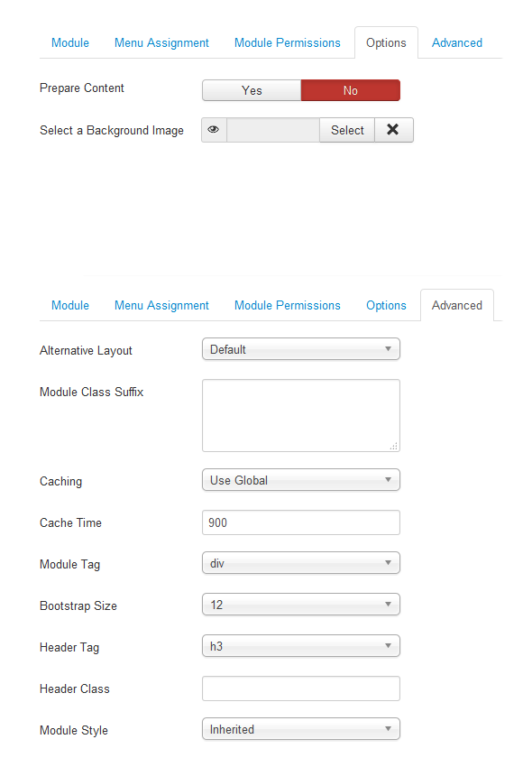Go to top Module Permissions tab
The height and width of the screenshot is (767, 532).
click(288, 43)
